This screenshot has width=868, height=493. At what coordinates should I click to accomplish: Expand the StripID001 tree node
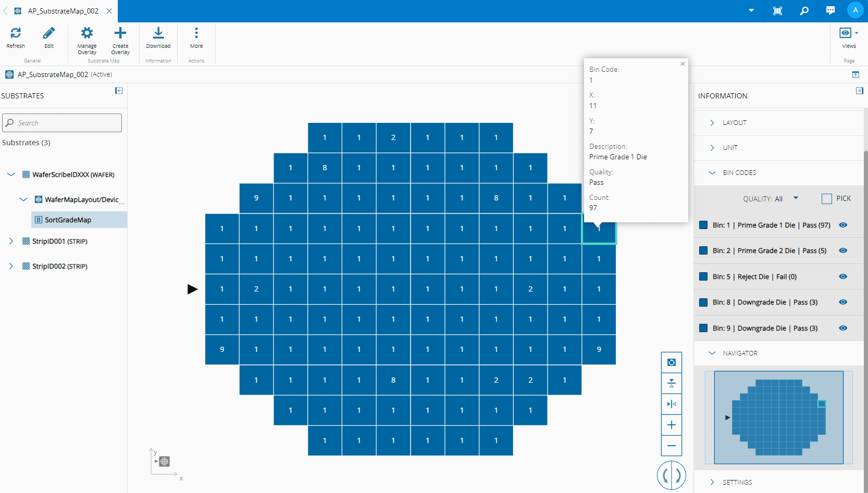[11, 241]
